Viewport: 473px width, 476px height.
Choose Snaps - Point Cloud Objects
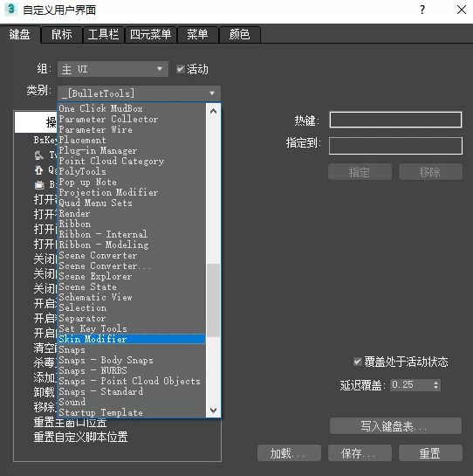[132, 381]
